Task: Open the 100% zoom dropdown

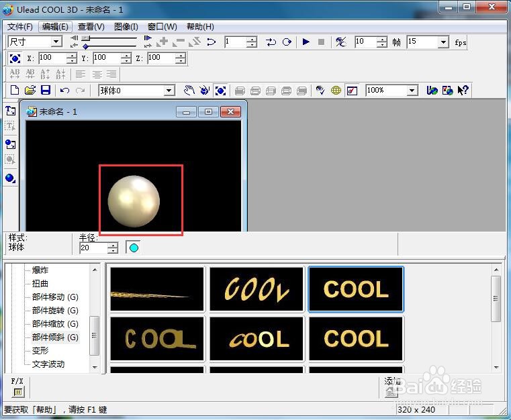Action: [x=412, y=91]
